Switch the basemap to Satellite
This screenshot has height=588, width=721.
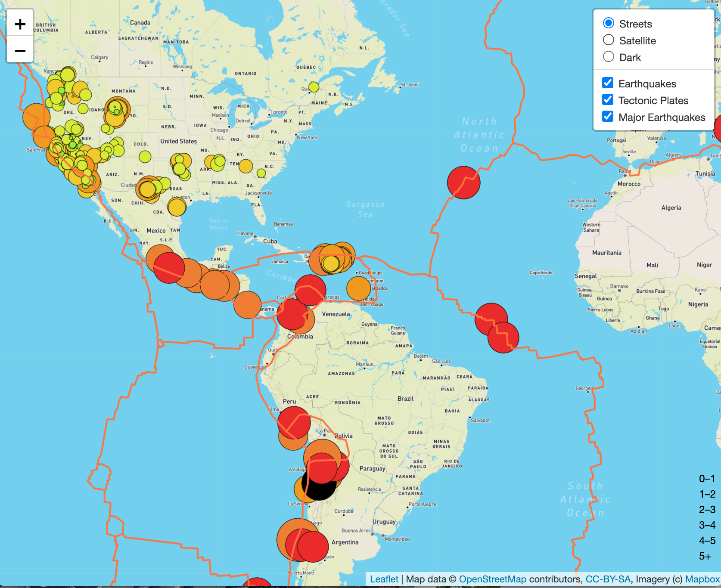[x=608, y=40]
